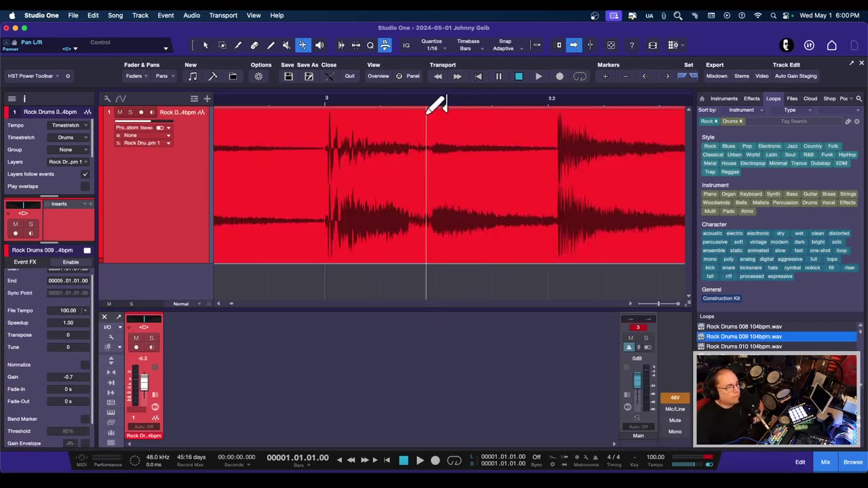Arm record on Rock Drums track
Image resolution: width=868 pixels, height=488 pixels.
[x=141, y=113]
